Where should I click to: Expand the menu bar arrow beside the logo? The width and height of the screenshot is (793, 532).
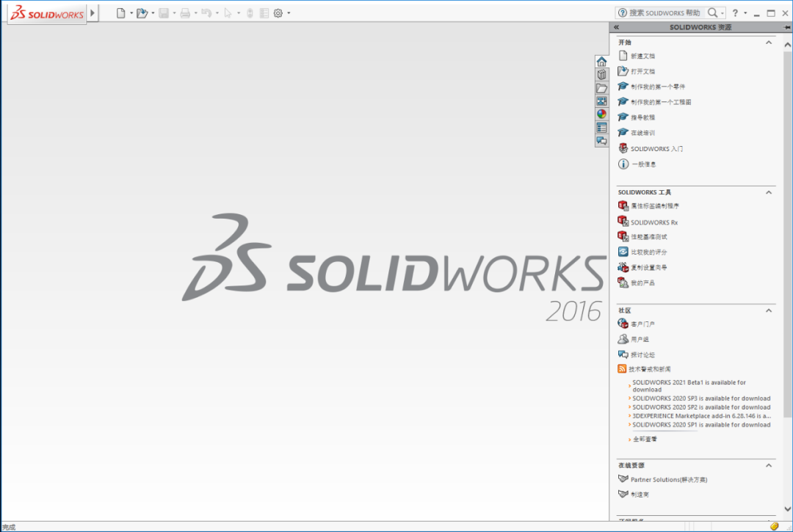93,13
